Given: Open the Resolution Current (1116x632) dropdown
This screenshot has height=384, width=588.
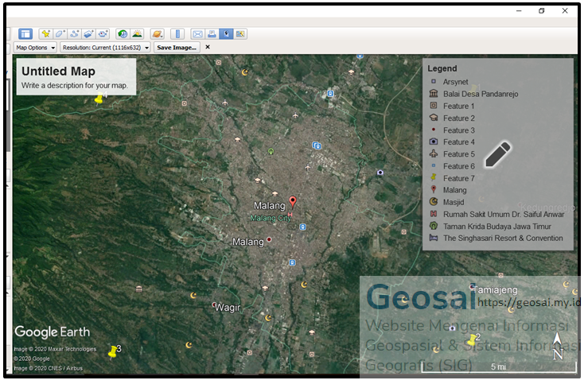Looking at the screenshot, I should coord(105,48).
